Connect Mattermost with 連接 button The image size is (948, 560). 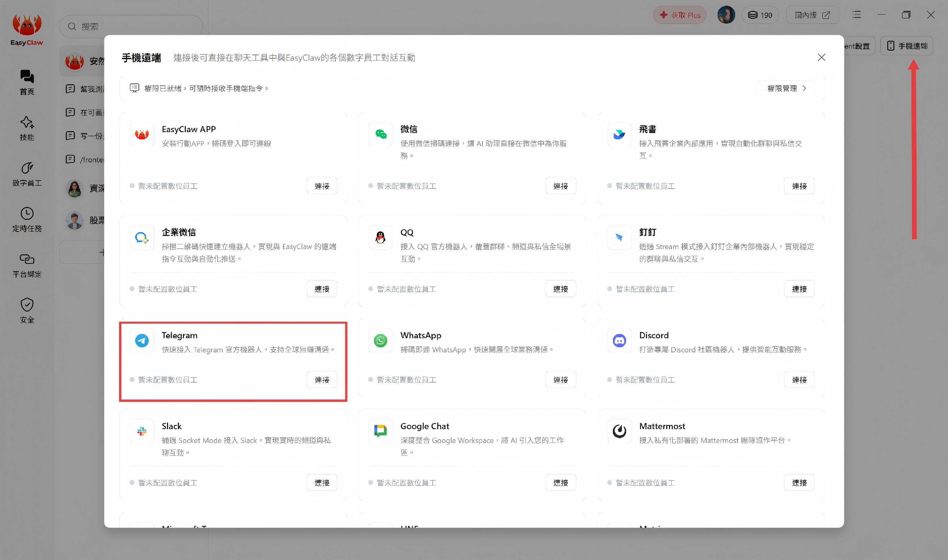[x=799, y=483]
